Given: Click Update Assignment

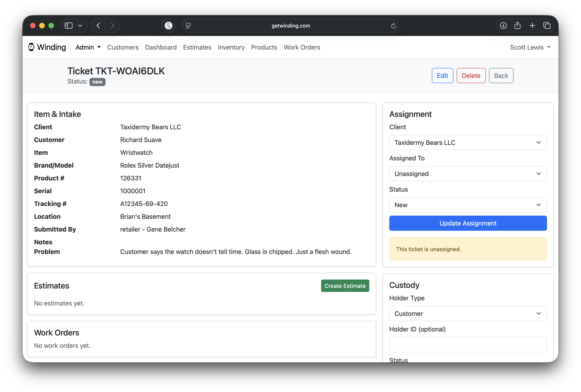Looking at the screenshot, I should pyautogui.click(x=468, y=223).
